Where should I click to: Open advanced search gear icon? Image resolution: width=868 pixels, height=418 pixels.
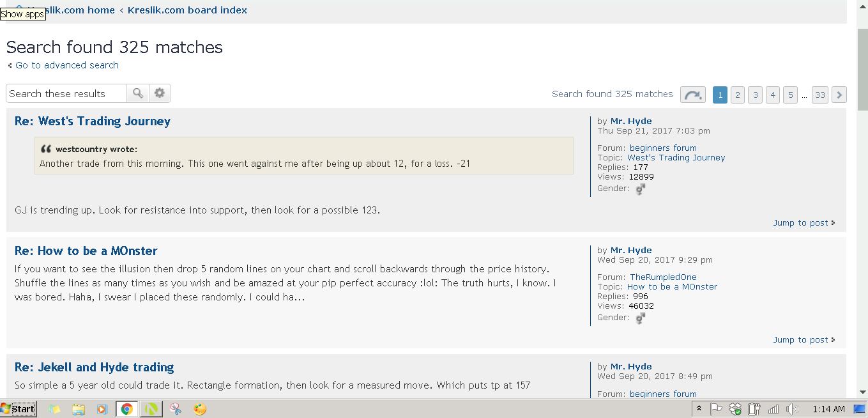(160, 93)
